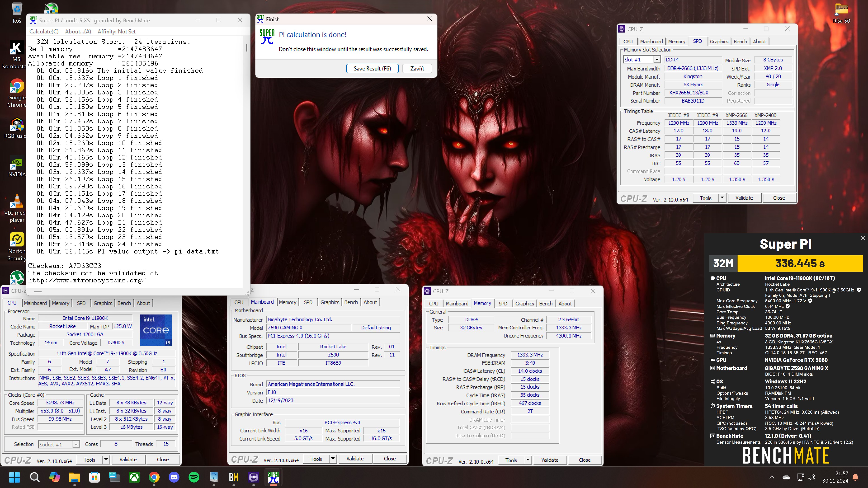Click the Core Speed 5298.73 MHz value
868x488 pixels.
point(60,403)
